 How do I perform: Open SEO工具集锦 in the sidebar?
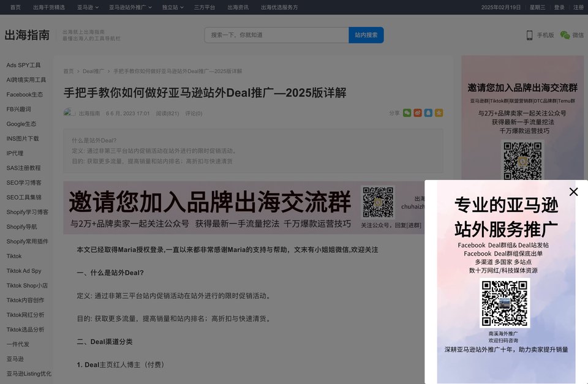24,197
